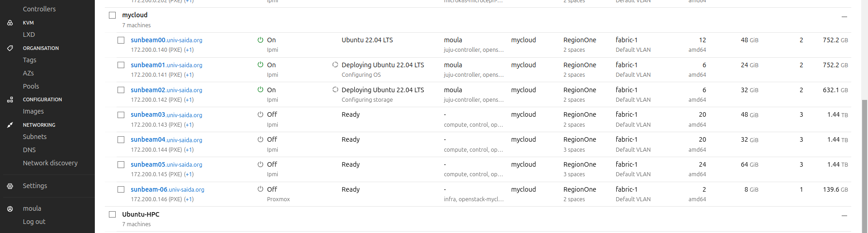This screenshot has height=233, width=868.
Task: Open the Images configuration page
Action: (x=34, y=111)
